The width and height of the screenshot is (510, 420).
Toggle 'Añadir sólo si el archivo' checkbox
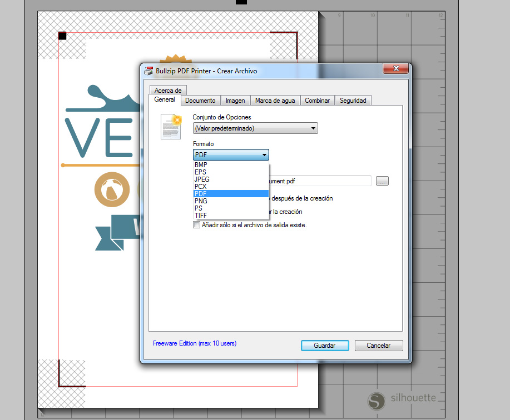point(196,225)
